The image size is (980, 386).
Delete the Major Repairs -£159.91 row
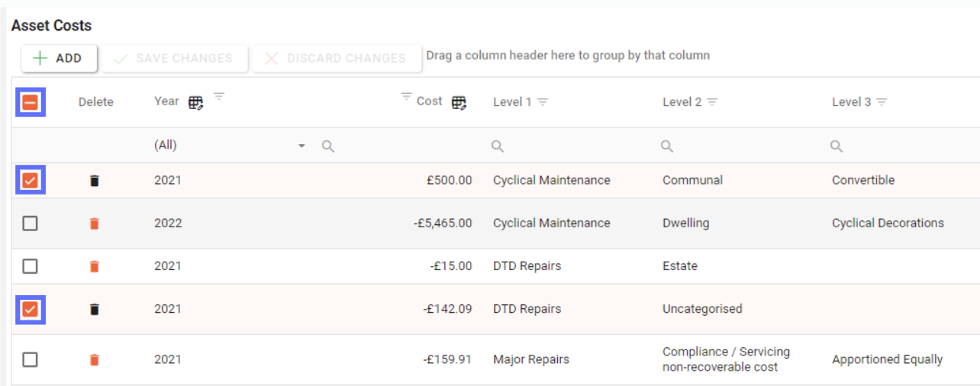pyautogui.click(x=94, y=359)
